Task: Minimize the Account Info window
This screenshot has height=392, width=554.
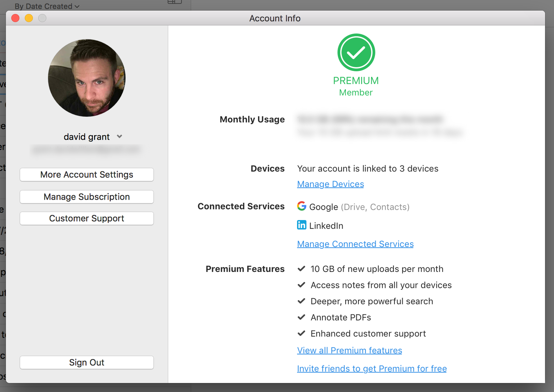Action: tap(29, 18)
